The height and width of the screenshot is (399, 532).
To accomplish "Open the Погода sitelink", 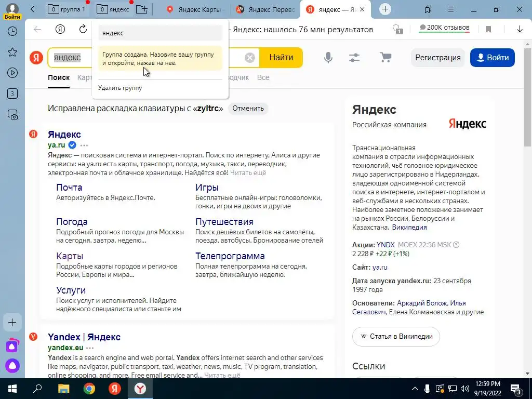I will [72, 221].
